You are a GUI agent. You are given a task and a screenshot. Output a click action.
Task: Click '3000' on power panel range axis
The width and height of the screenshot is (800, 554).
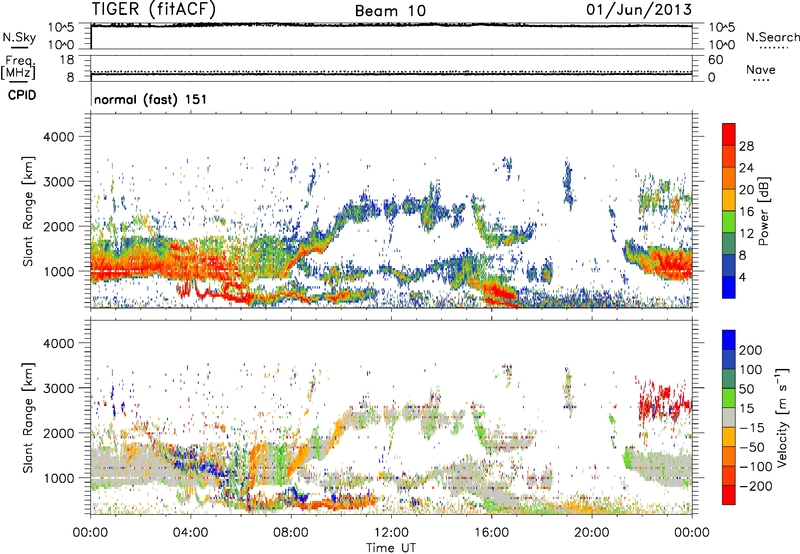[x=58, y=182]
